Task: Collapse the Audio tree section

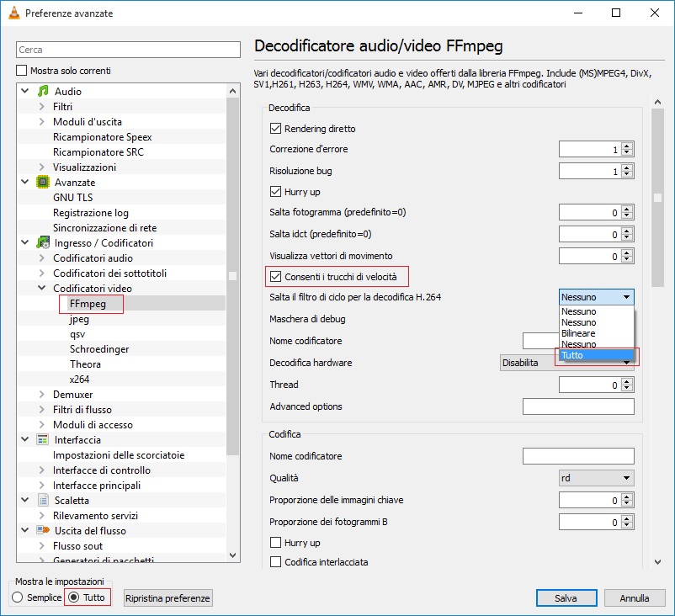Action: click(x=25, y=91)
